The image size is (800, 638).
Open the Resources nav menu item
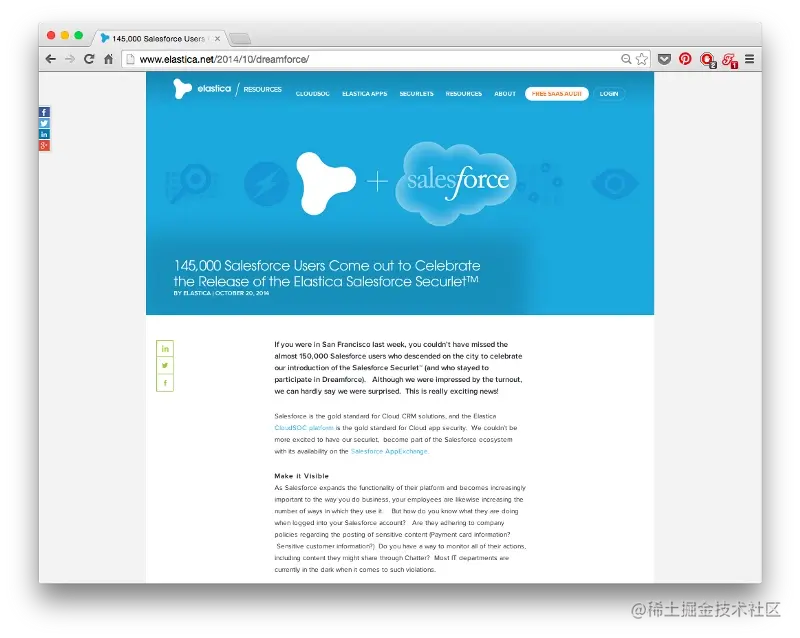point(463,94)
